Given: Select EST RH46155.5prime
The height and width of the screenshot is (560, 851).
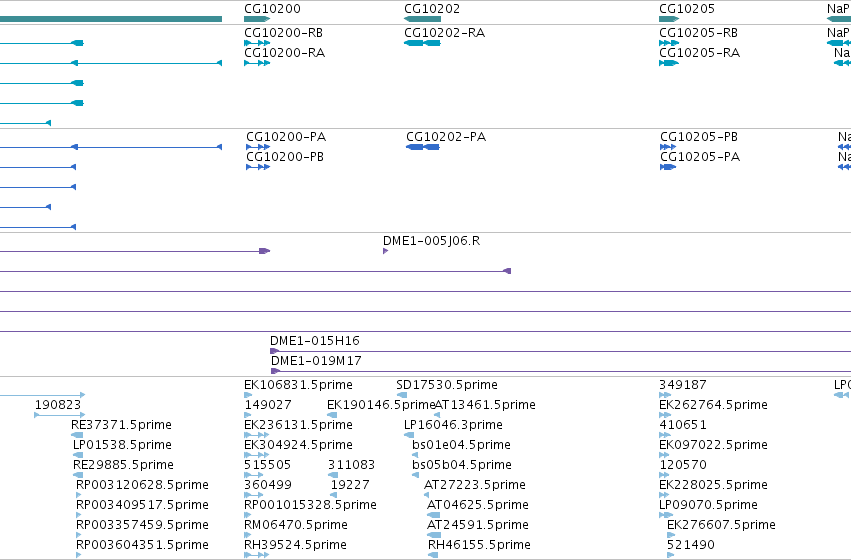Looking at the screenshot, I should point(479,545).
